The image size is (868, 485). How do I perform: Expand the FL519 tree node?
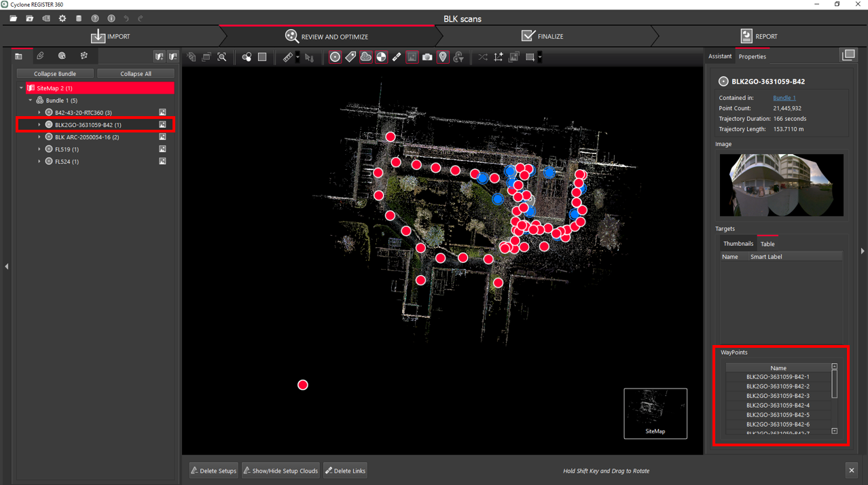click(39, 149)
